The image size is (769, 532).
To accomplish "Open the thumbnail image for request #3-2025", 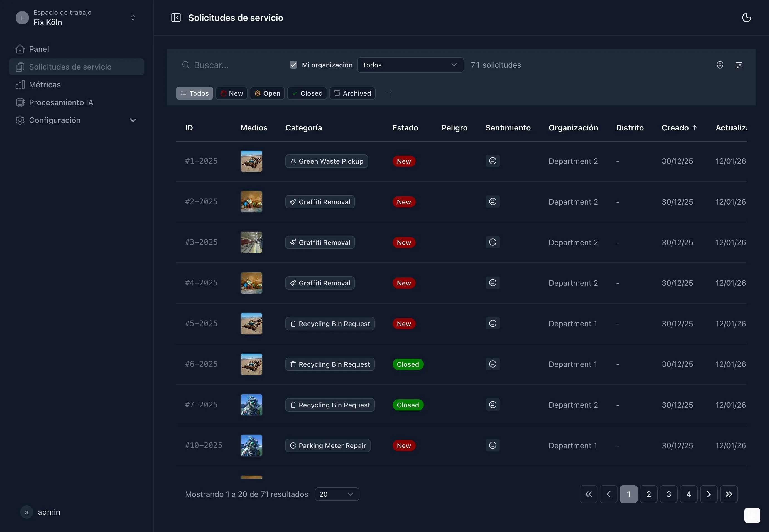I will (251, 242).
